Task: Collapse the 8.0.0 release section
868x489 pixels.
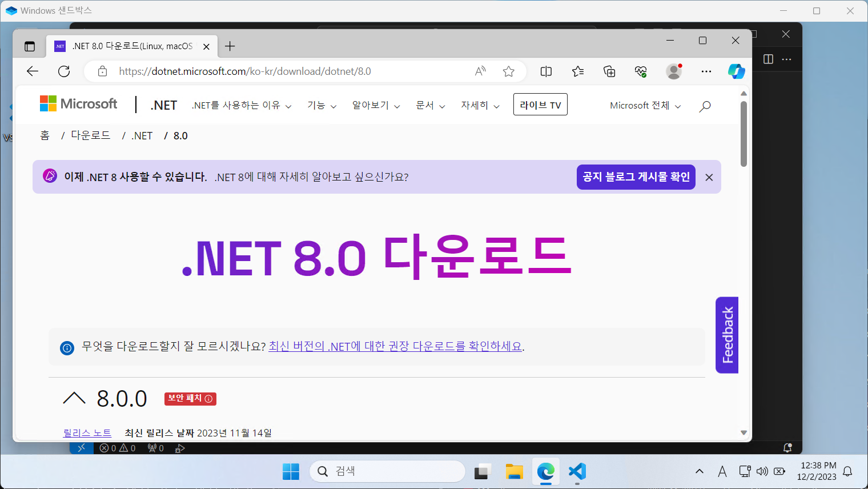Action: [74, 399]
